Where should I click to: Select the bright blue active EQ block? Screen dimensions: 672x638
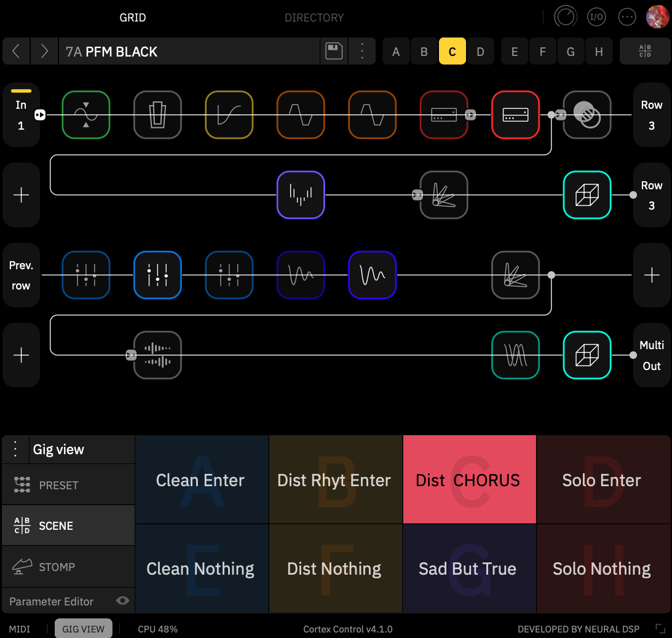tap(157, 275)
